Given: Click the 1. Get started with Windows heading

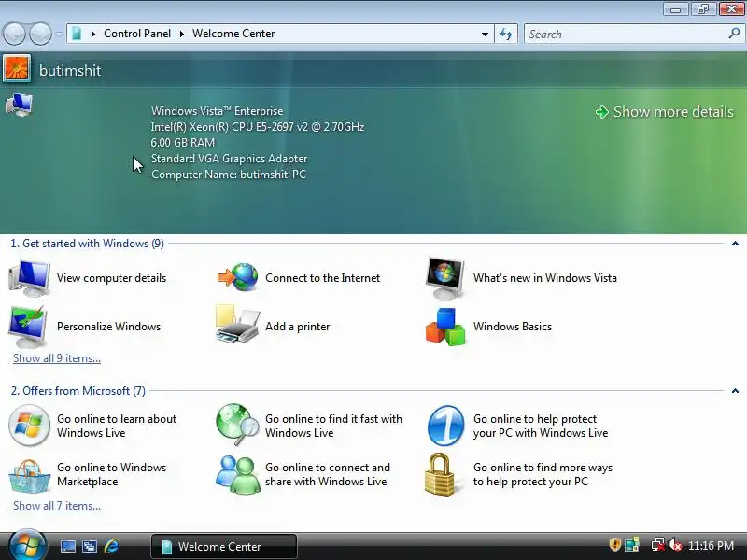Looking at the screenshot, I should tap(87, 244).
